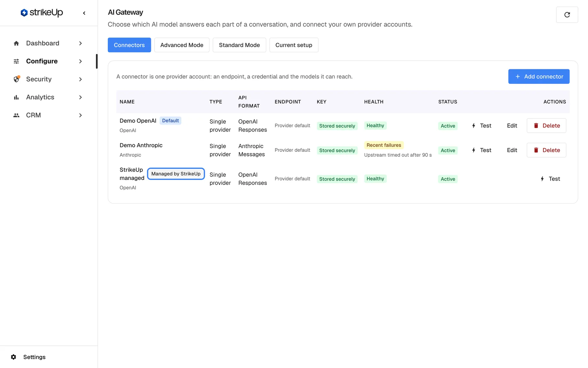Screen dimensions: 588x368
Task: Click the Active status for Demo Anthropic
Action: tap(448, 150)
